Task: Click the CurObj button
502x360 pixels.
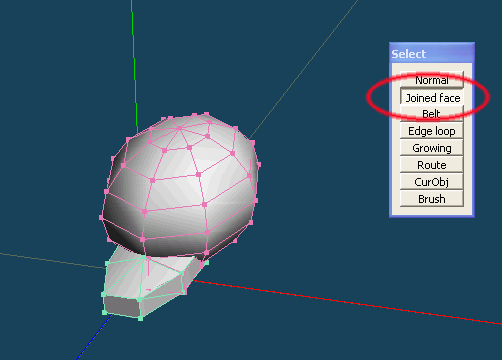Action: point(432,182)
